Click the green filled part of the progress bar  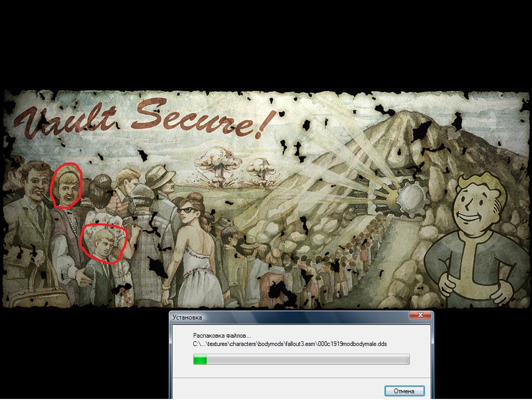200,359
